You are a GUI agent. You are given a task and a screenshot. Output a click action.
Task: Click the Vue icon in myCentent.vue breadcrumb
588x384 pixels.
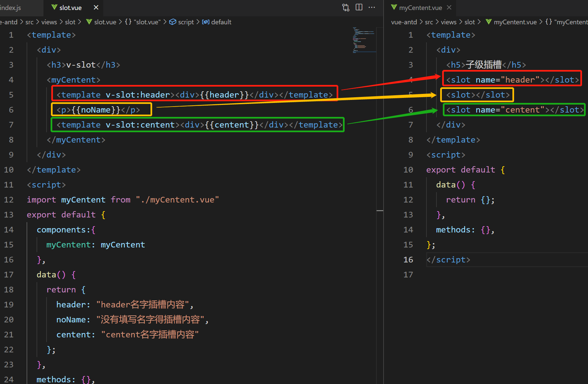488,22
